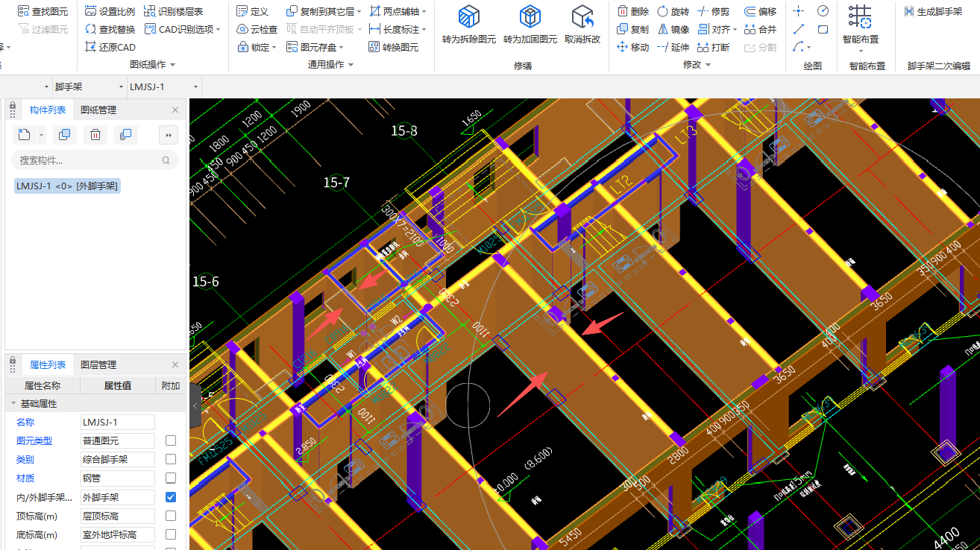Expand the 复制到其它层 dropdown
The height and width of the screenshot is (550, 980).
(359, 11)
